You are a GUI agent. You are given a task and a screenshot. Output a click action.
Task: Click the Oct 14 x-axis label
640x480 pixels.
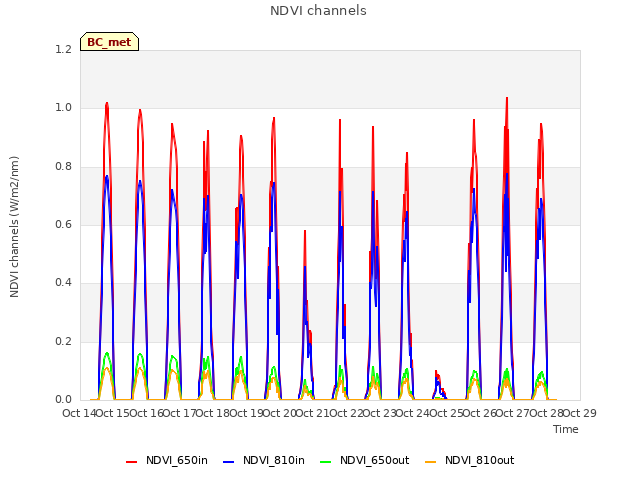[79, 413]
